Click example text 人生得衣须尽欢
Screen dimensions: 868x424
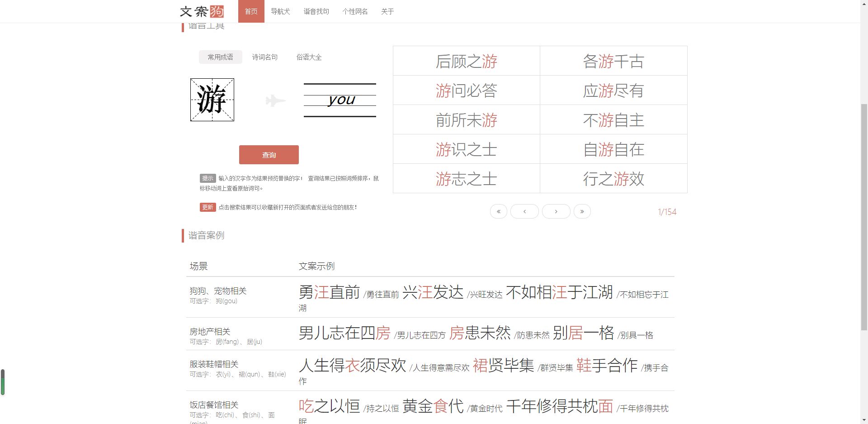coord(352,366)
